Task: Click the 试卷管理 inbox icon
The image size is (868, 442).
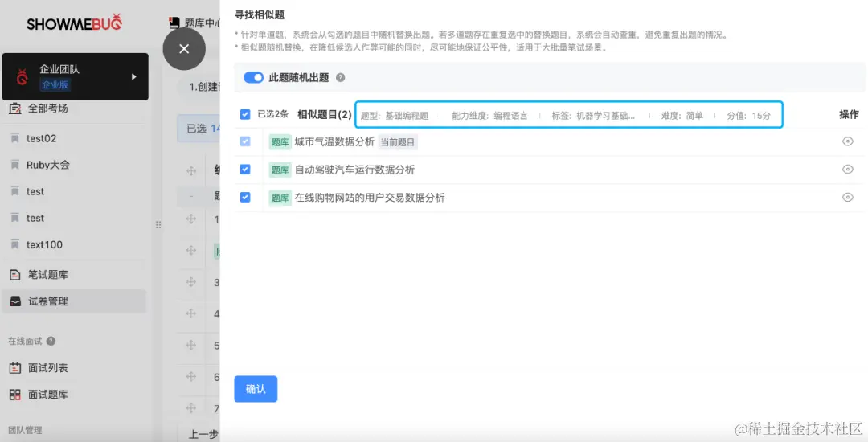Action: pyautogui.click(x=15, y=301)
